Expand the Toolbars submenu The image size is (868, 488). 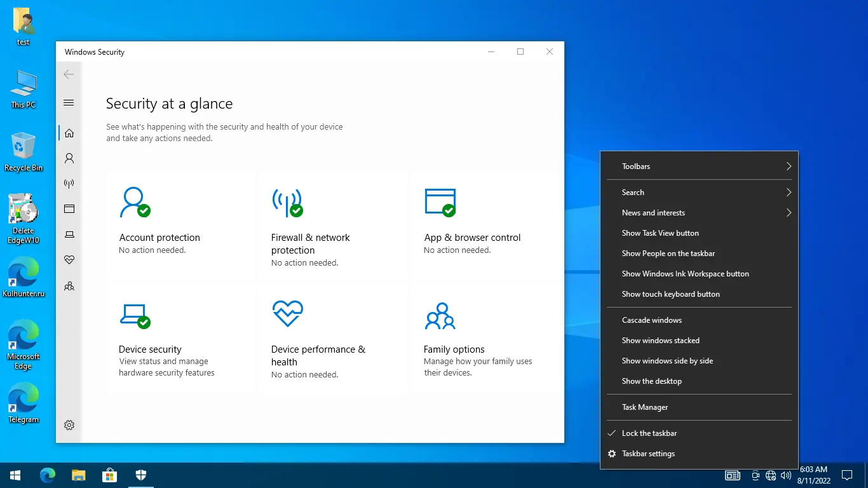tap(699, 166)
